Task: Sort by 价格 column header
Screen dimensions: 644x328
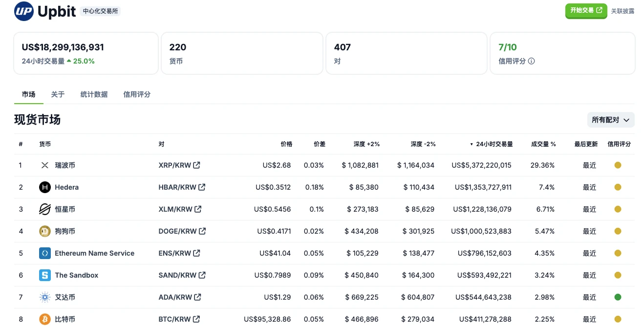Action: (x=286, y=144)
